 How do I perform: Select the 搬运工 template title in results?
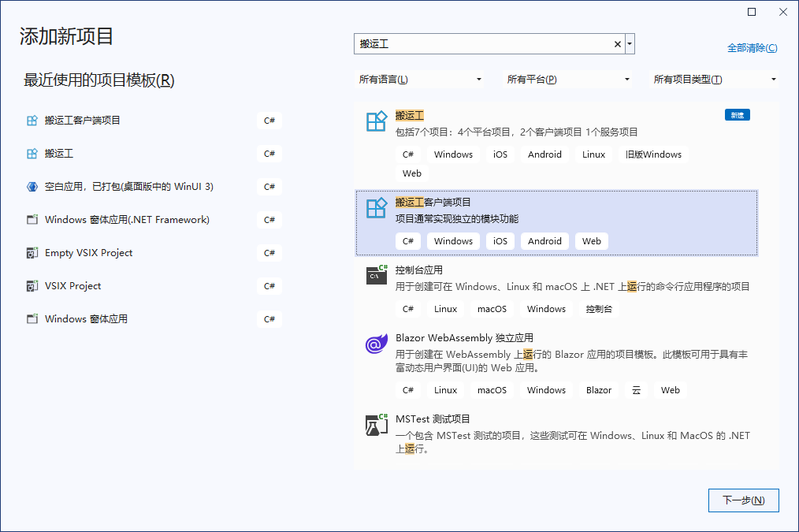pos(410,116)
